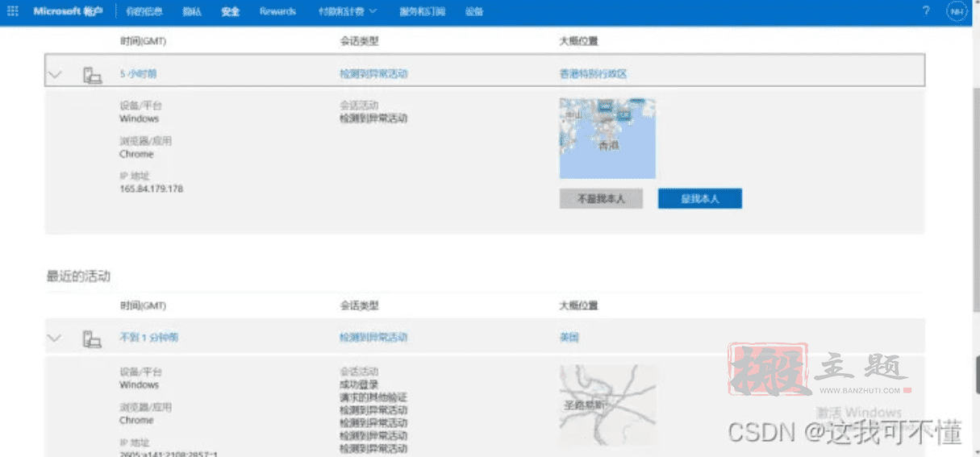Click the device icon for the 5 小时前 row
The image size is (980, 457).
coord(92,75)
